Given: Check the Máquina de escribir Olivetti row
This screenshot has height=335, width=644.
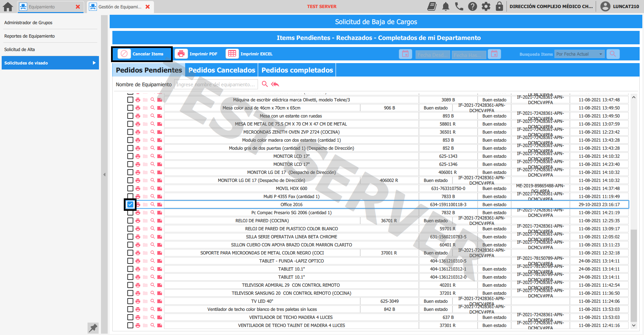Looking at the screenshot, I should [130, 100].
